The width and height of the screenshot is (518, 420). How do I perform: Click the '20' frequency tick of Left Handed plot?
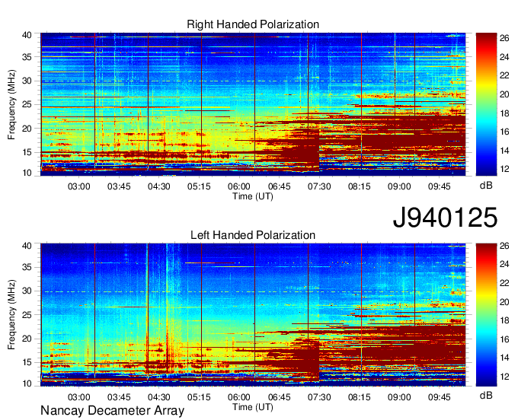tap(27, 339)
